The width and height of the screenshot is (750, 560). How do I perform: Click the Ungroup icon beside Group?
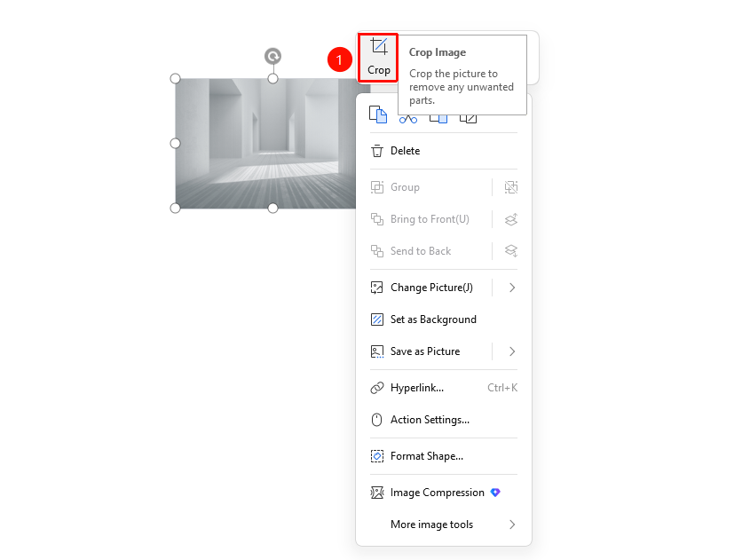coord(511,187)
